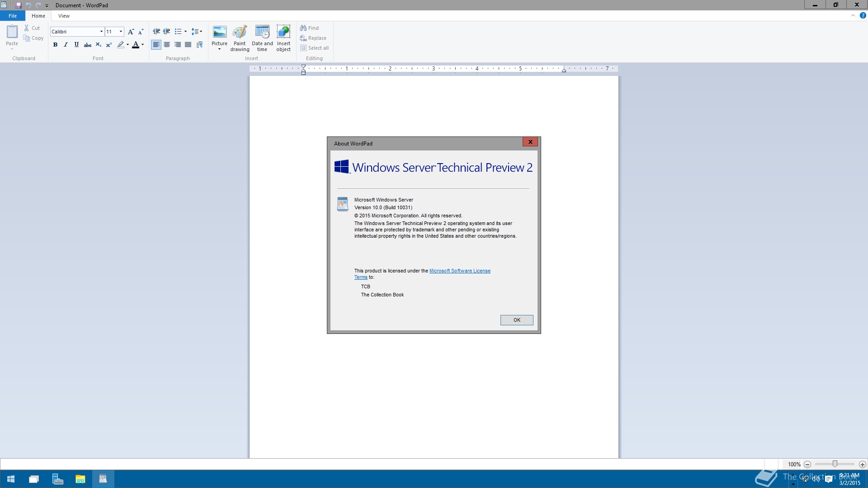Click Replace in the Editing group
The width and height of the screenshot is (868, 488).
tap(313, 38)
